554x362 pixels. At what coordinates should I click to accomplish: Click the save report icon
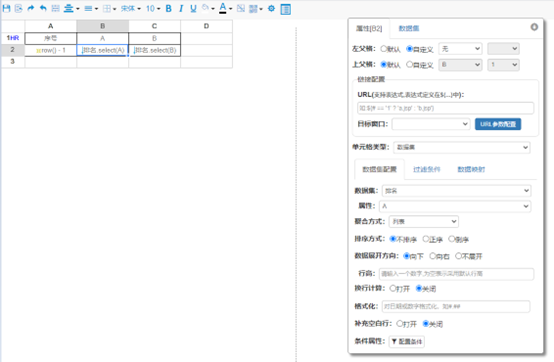click(x=6, y=8)
